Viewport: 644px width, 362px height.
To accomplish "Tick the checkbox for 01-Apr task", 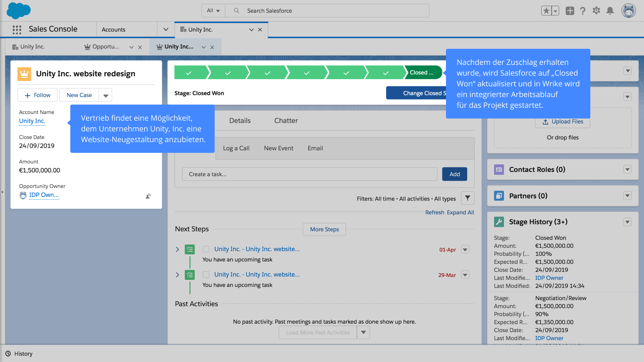I will coord(206,249).
